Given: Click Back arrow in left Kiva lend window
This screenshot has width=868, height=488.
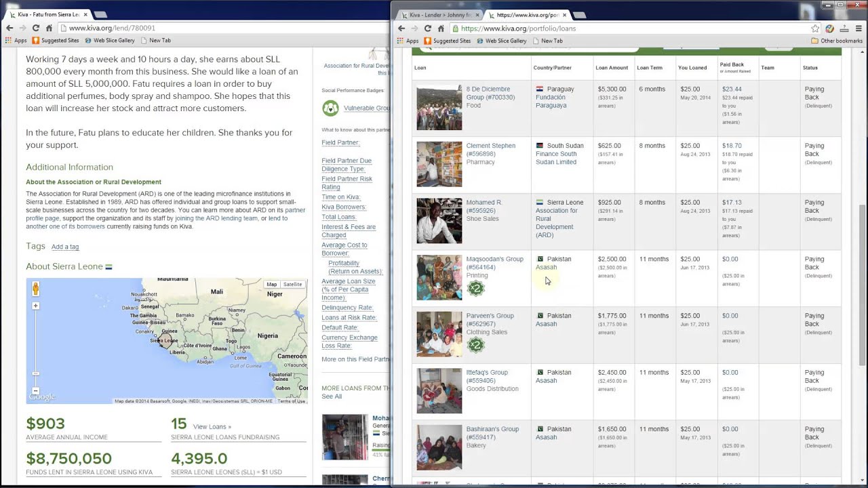Looking at the screenshot, I should 9,28.
